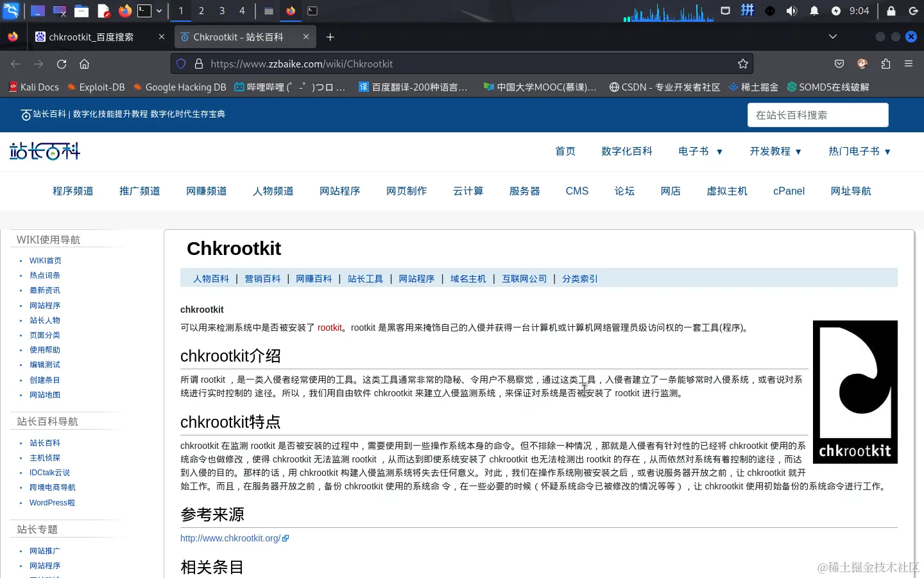Open a new browser tab
The width and height of the screenshot is (924, 578).
click(x=330, y=37)
